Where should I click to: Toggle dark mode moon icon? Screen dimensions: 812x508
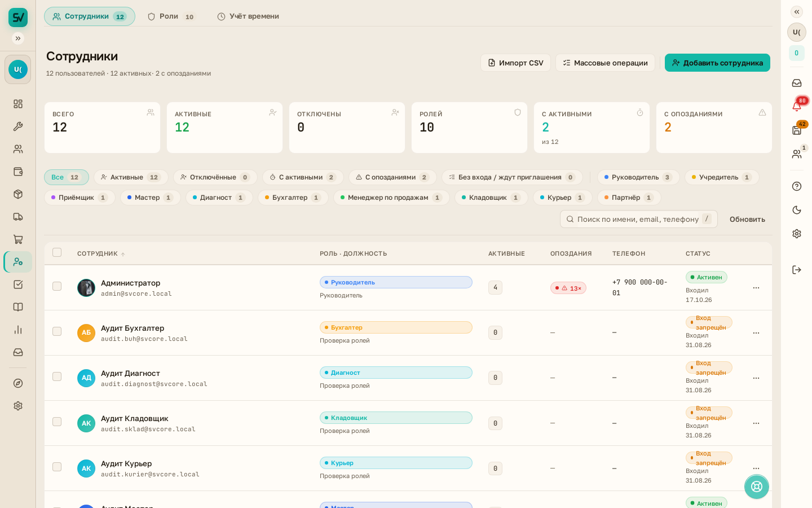pos(797,210)
